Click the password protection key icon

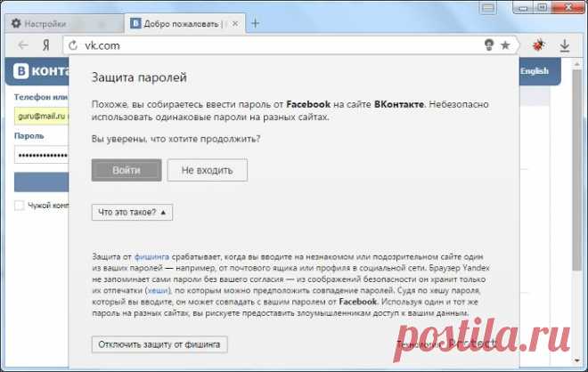pos(488,45)
